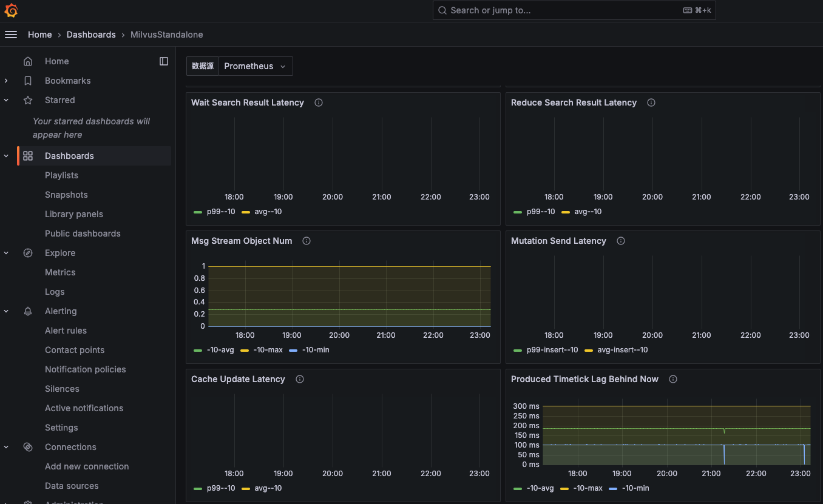Click info icon beside Msg Stream Object Num

pyautogui.click(x=307, y=241)
